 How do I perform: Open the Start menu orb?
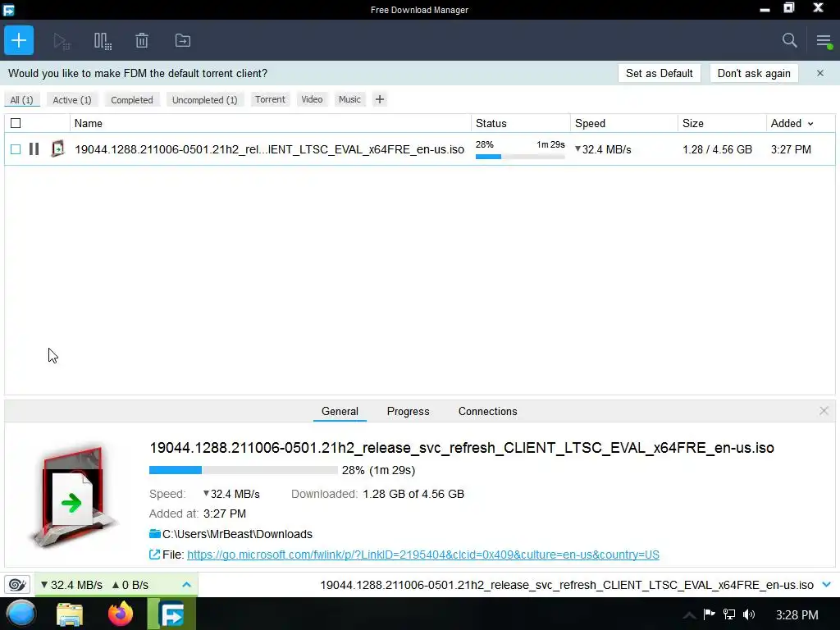point(21,614)
